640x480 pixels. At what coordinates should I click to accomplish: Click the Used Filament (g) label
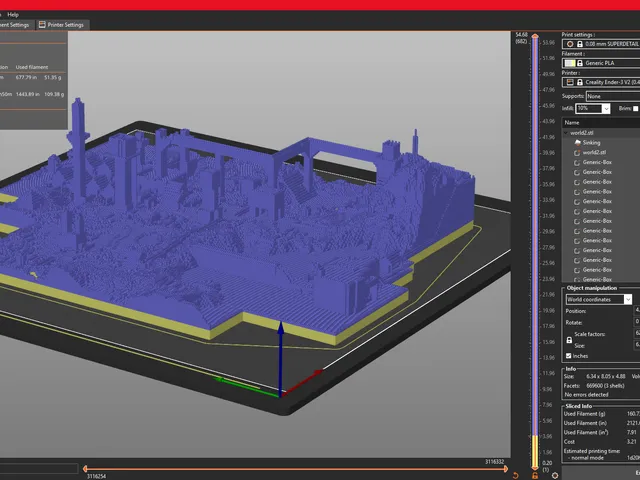[582, 414]
